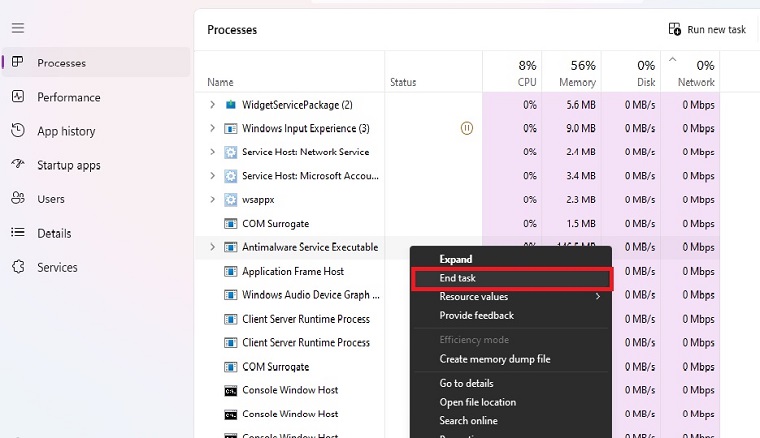
Task: Click Run new task button
Action: click(x=707, y=30)
